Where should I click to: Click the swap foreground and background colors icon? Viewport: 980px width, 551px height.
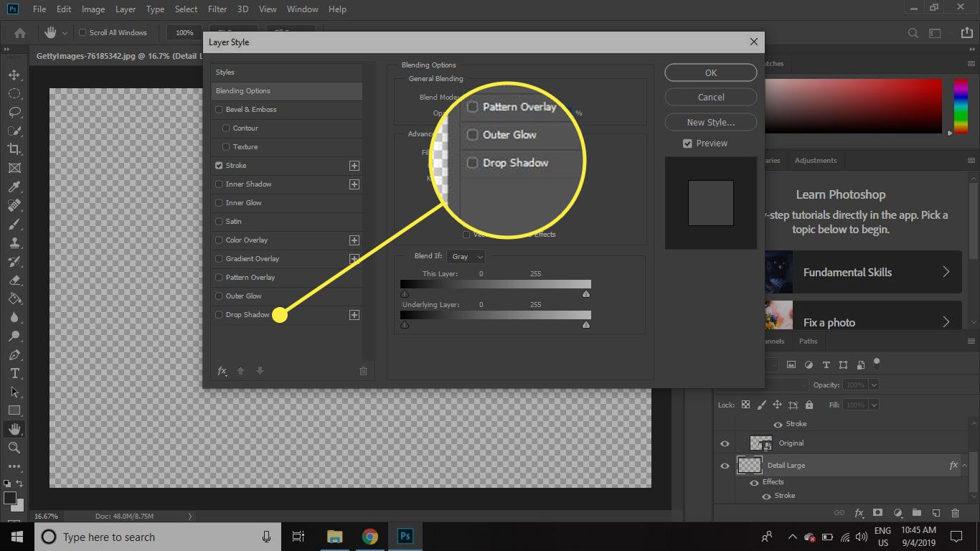tap(19, 484)
